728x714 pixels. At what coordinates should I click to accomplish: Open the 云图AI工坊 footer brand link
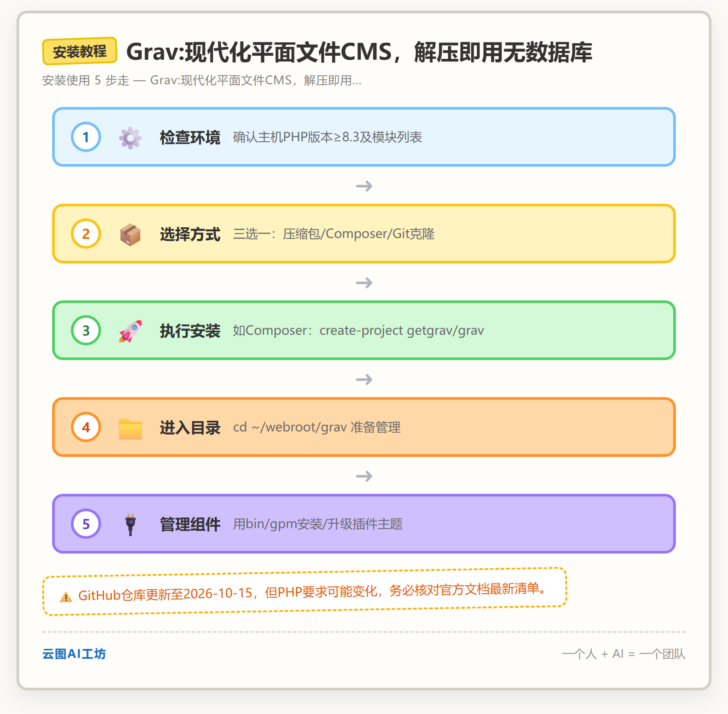[x=74, y=654]
